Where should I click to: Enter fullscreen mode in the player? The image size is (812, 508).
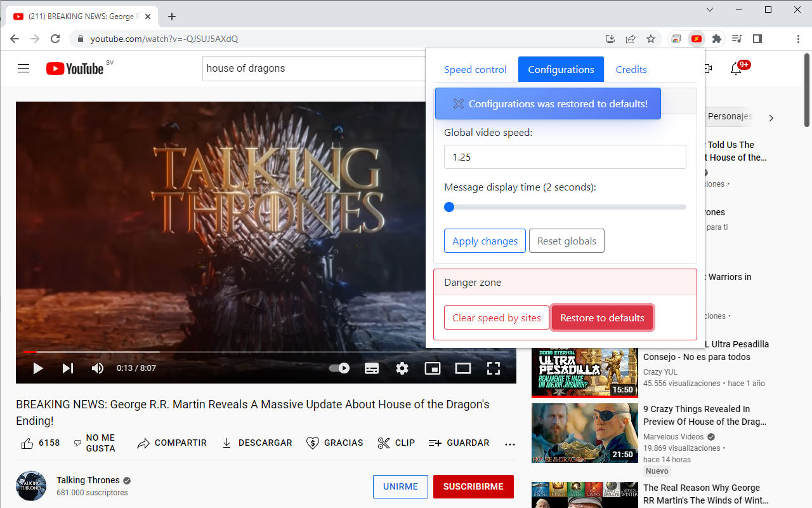pyautogui.click(x=494, y=368)
